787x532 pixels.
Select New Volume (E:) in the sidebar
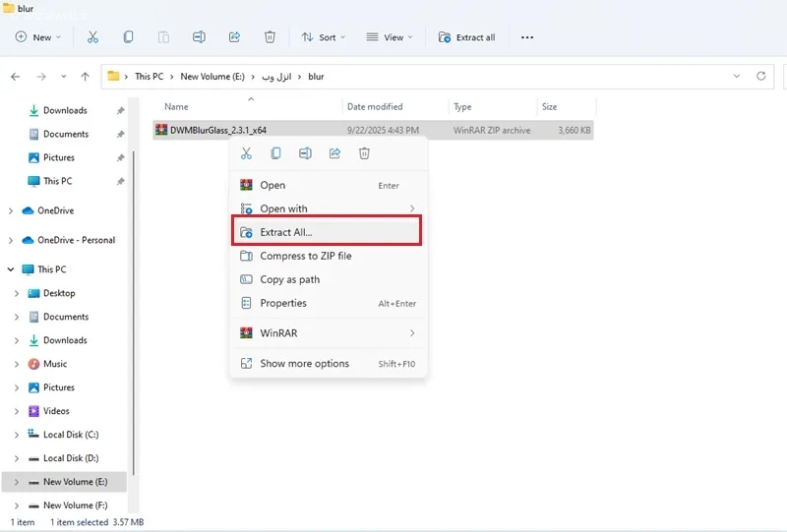[64, 482]
